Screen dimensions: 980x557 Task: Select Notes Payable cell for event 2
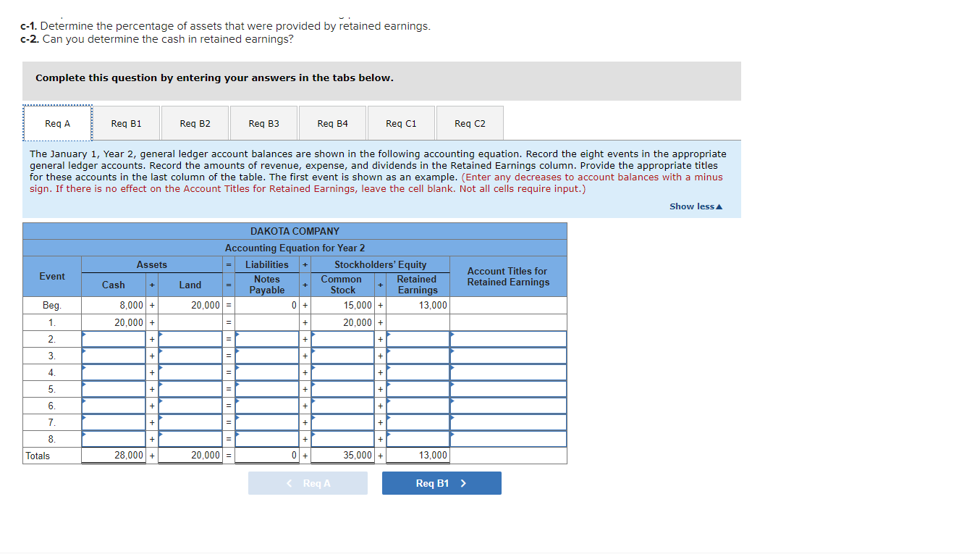click(x=267, y=339)
